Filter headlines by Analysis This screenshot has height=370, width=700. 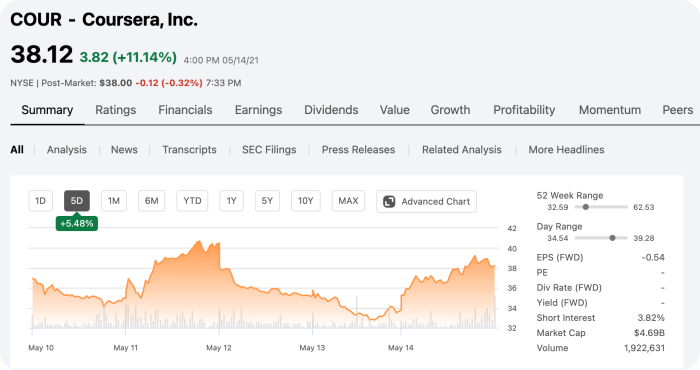[67, 150]
